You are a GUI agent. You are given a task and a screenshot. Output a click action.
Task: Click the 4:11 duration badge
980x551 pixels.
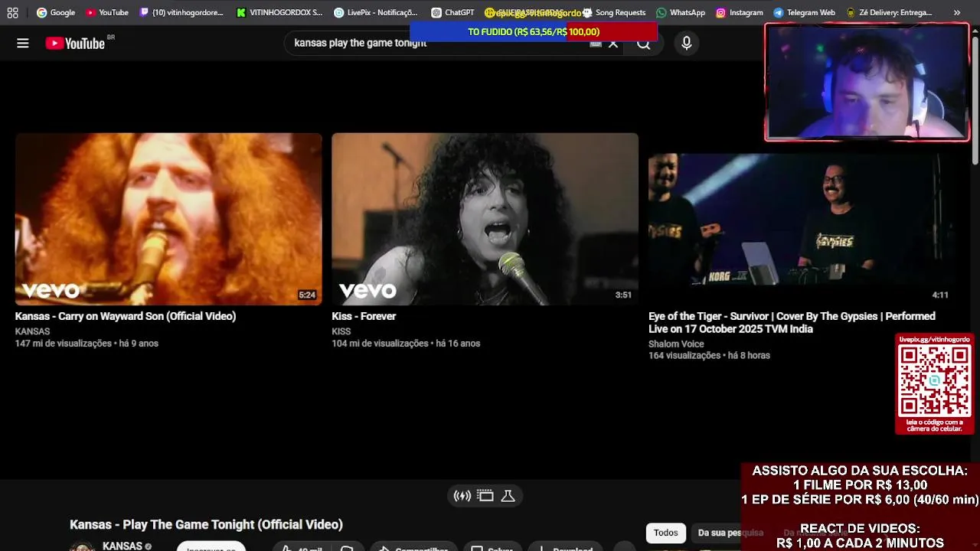(x=940, y=295)
